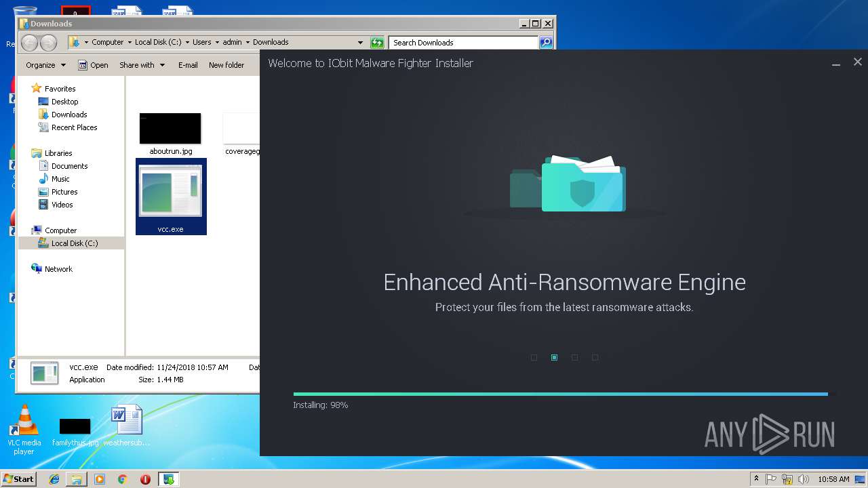Open Internet Explorer from the taskbar

point(54,479)
